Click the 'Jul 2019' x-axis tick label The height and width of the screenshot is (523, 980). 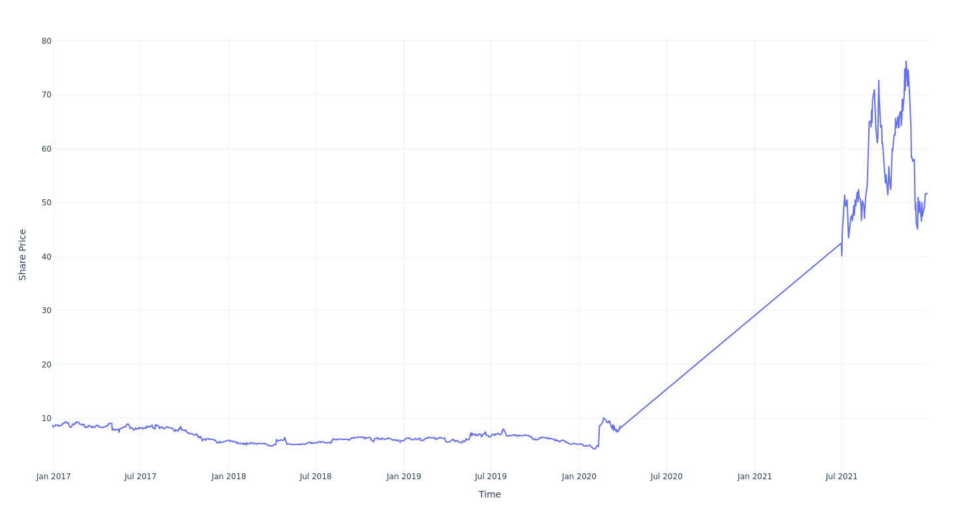[491, 477]
